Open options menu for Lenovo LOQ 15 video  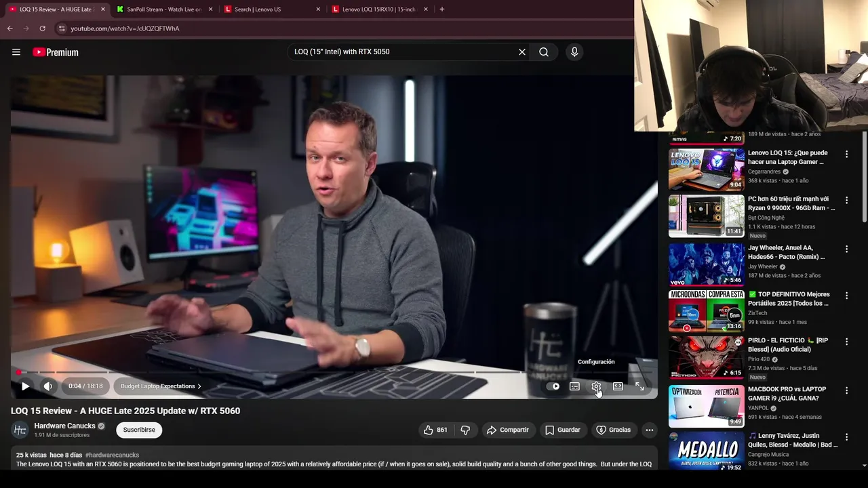(x=846, y=155)
